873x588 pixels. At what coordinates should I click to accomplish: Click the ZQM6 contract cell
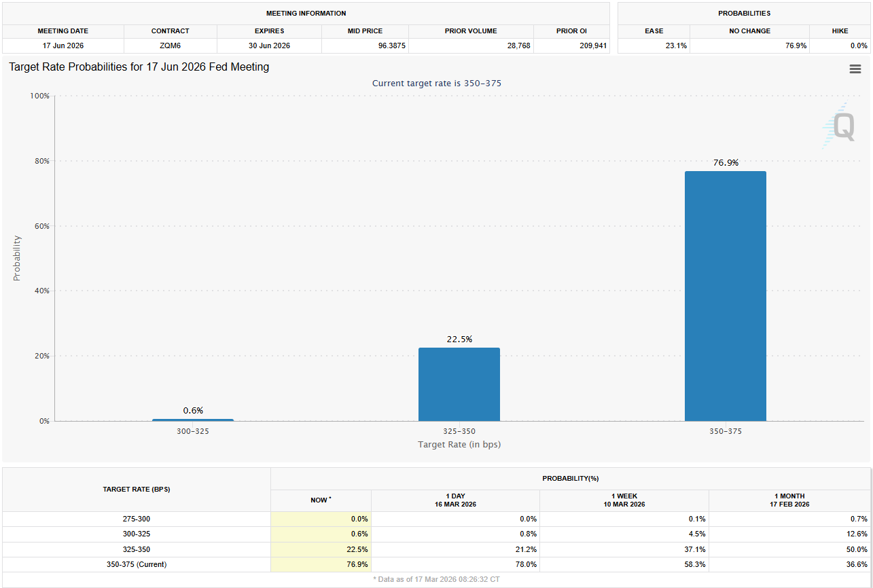coord(170,45)
